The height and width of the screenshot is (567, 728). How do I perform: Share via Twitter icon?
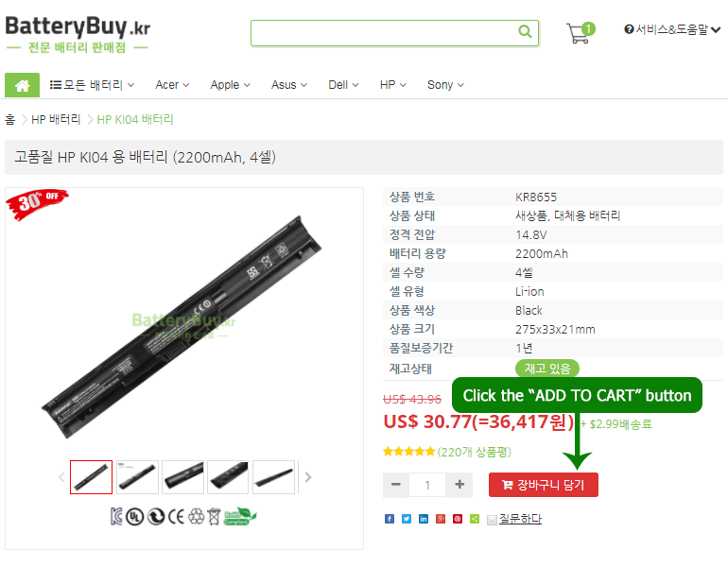pyautogui.click(x=407, y=519)
